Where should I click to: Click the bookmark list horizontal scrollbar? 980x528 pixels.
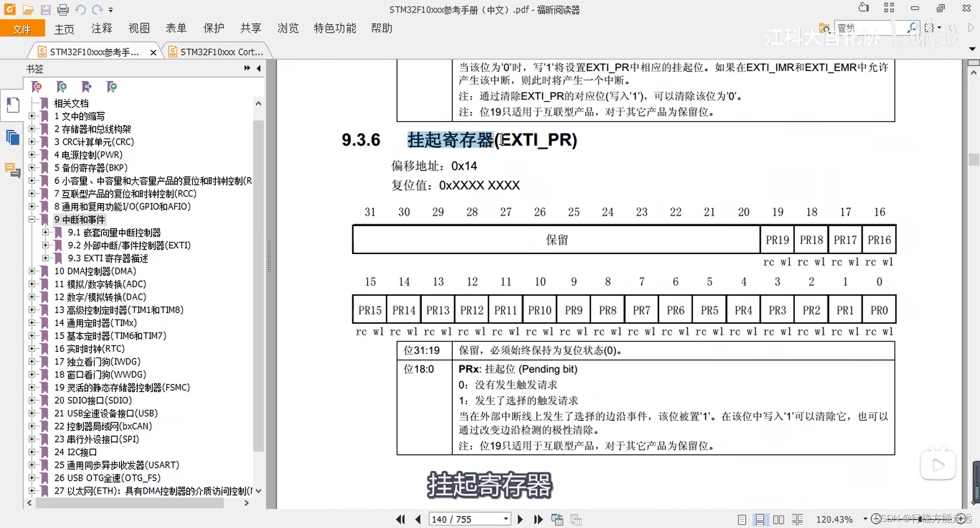tap(130, 503)
